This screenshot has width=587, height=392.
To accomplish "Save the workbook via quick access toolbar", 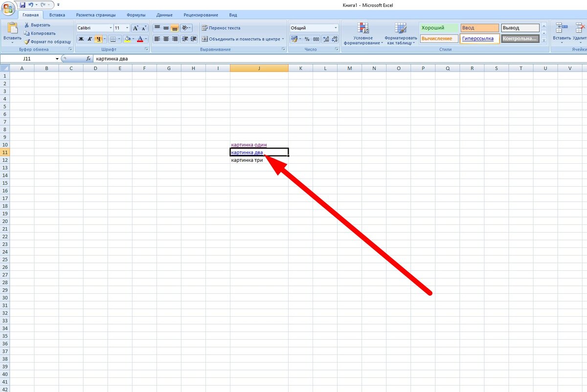I will point(22,5).
